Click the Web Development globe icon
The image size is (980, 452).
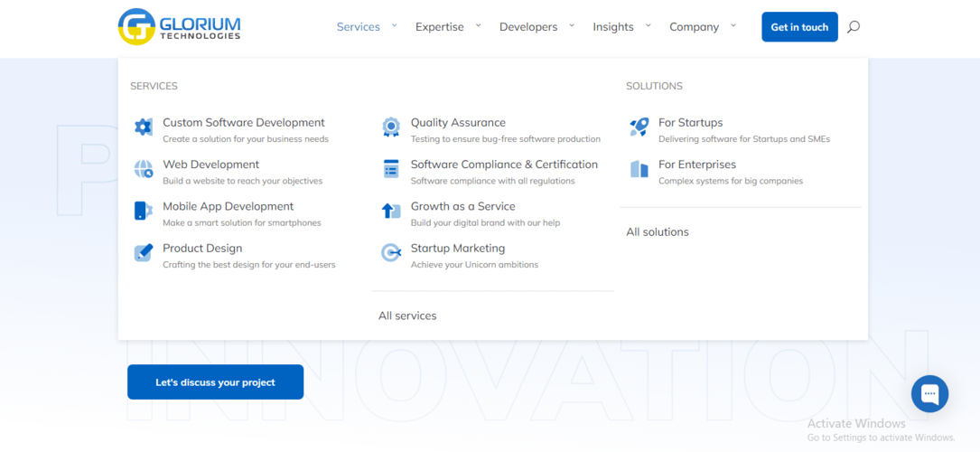click(143, 169)
